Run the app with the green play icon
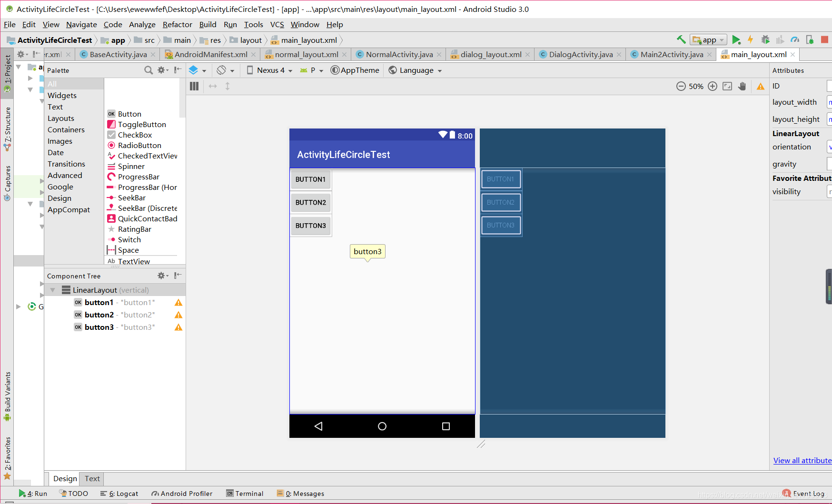Image resolution: width=832 pixels, height=504 pixels. click(x=736, y=40)
